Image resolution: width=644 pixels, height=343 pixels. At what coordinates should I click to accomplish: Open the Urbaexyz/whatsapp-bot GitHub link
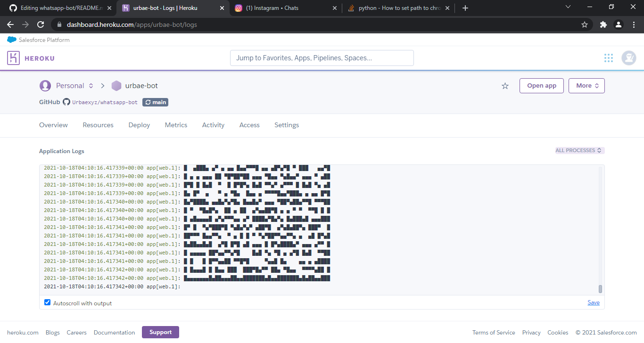pos(105,102)
